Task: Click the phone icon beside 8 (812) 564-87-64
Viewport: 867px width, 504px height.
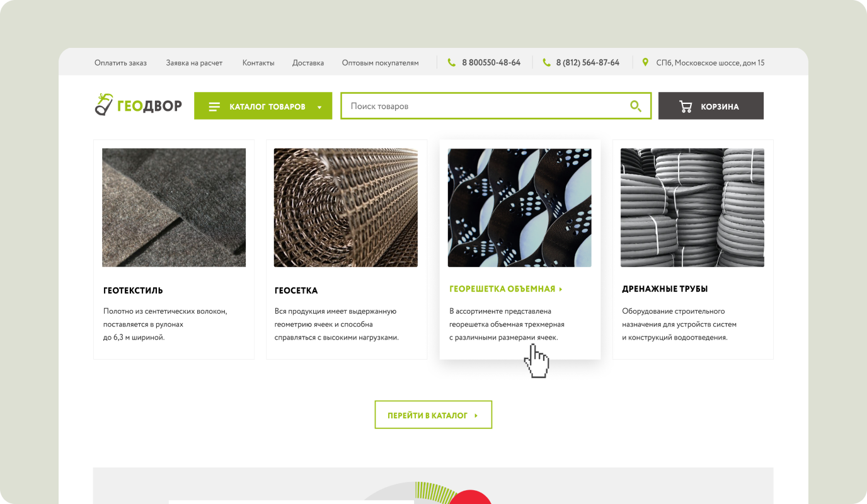Action: click(x=546, y=62)
